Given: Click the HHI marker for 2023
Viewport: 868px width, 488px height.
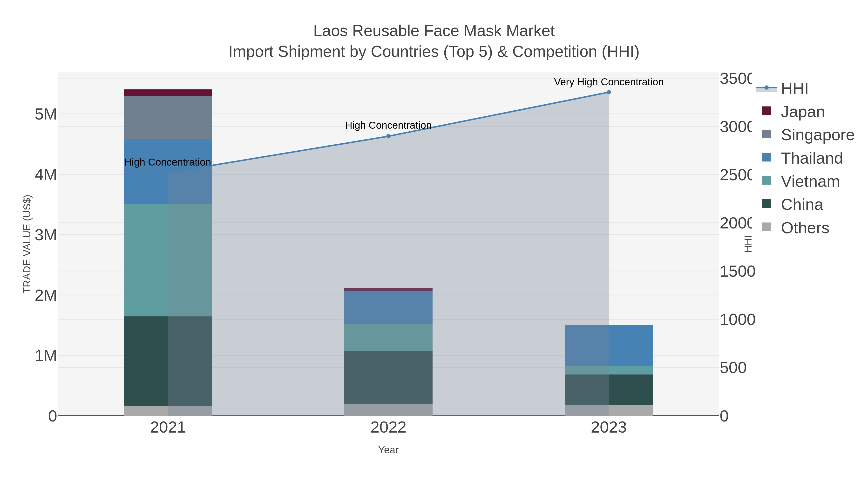Looking at the screenshot, I should click(x=609, y=92).
